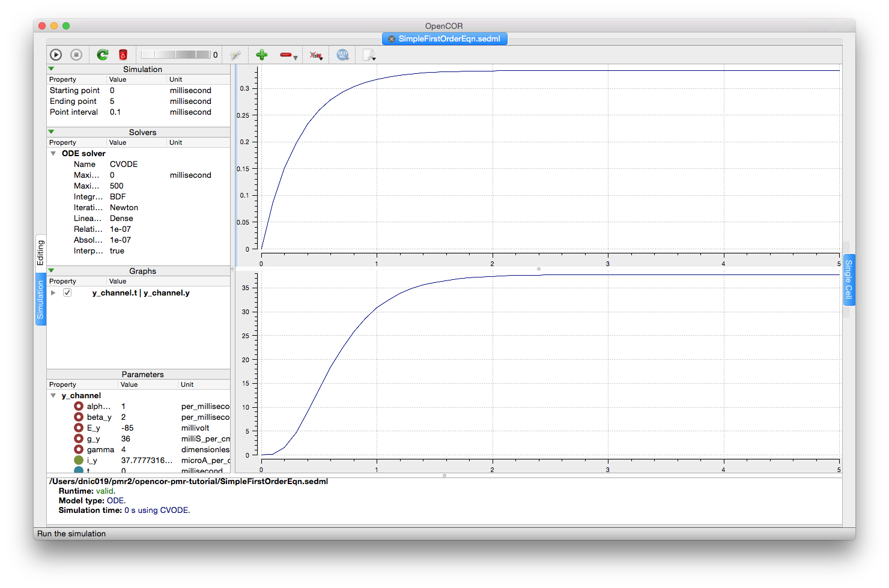The image size is (889, 588).
Task: Select the Single Cell side tab
Action: click(849, 279)
